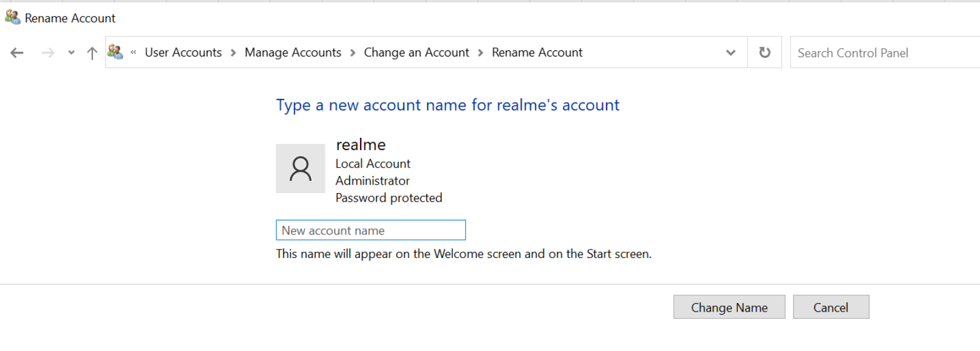Select the Rename Account breadcrumb
Viewport: 980px width, 351px height.
point(537,53)
